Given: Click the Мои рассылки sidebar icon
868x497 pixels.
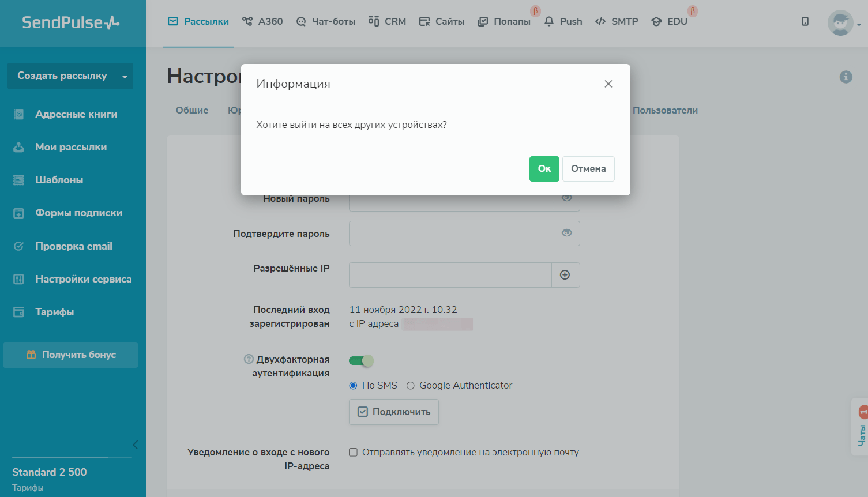Looking at the screenshot, I should (19, 147).
